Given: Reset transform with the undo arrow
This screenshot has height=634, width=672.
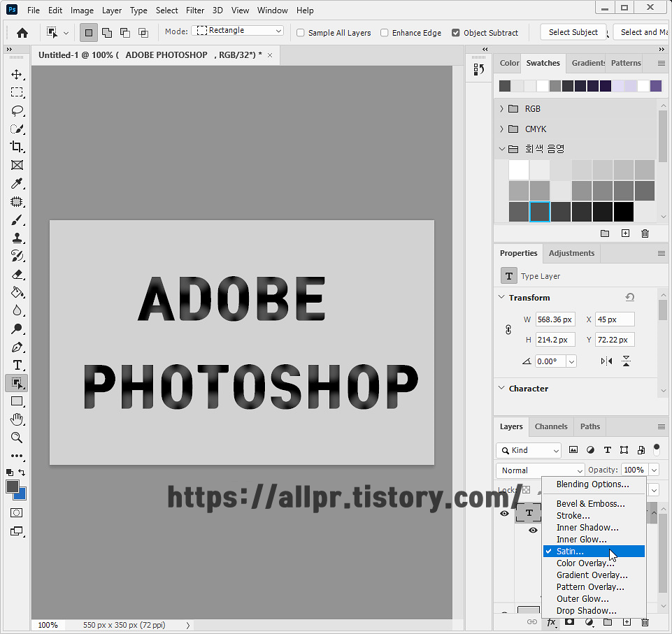Looking at the screenshot, I should 629,297.
